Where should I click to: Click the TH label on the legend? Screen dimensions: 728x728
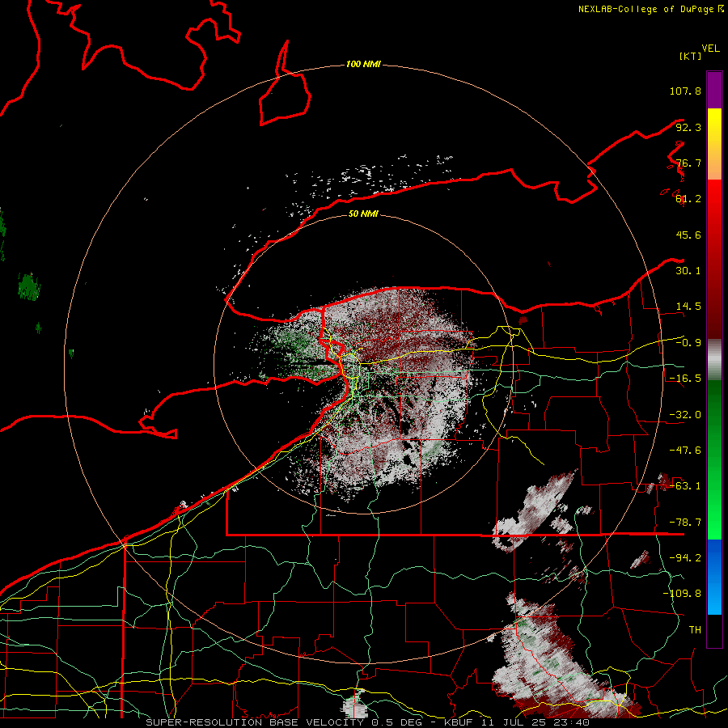pos(695,630)
